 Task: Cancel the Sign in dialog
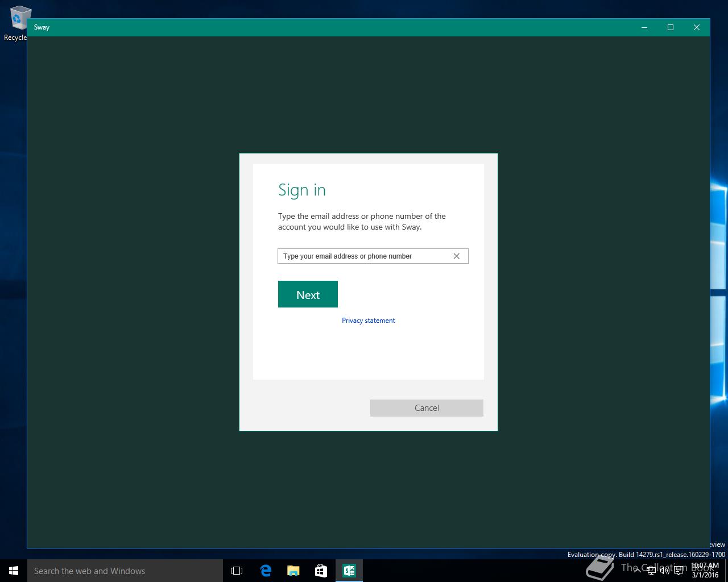[x=427, y=408]
